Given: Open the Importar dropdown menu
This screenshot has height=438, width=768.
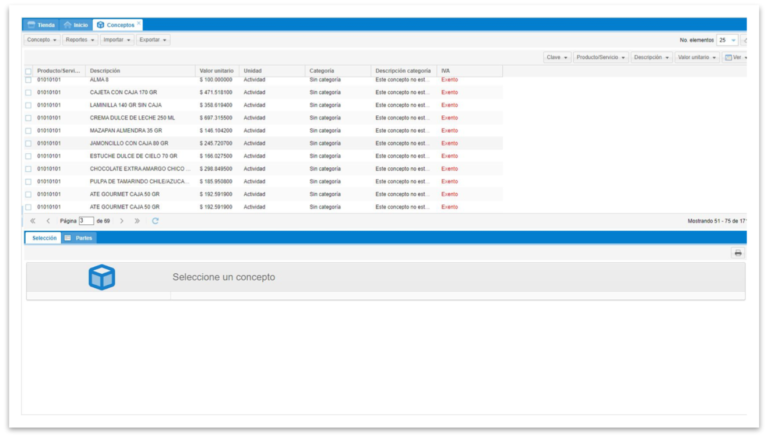Looking at the screenshot, I should coord(117,40).
